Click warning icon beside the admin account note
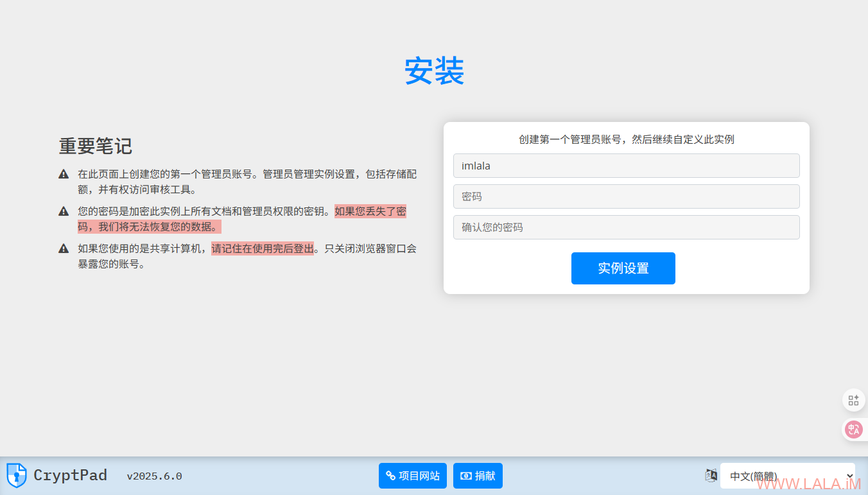This screenshot has height=495, width=868. point(64,174)
